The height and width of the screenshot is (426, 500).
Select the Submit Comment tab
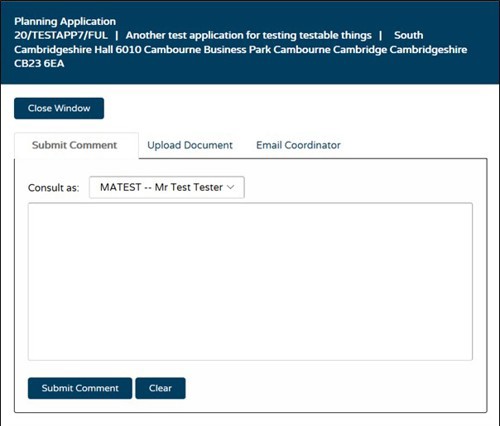point(75,145)
